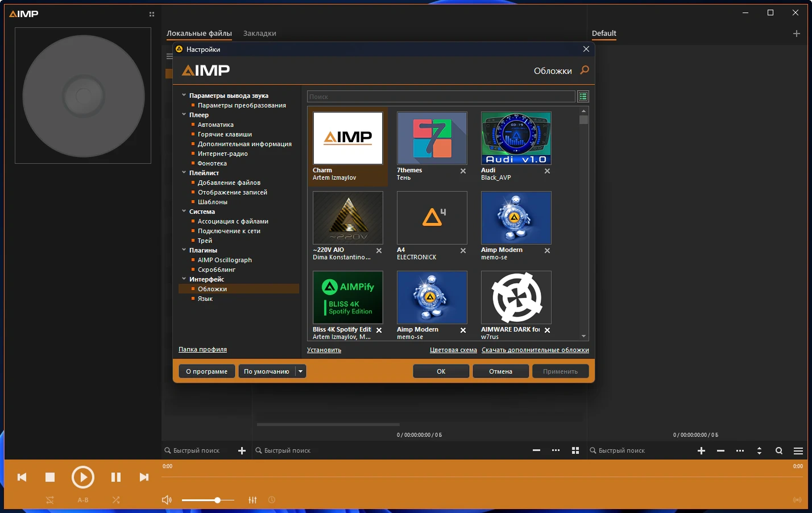Collapse the Интерфейс tree section
The image size is (812, 513).
click(184, 279)
